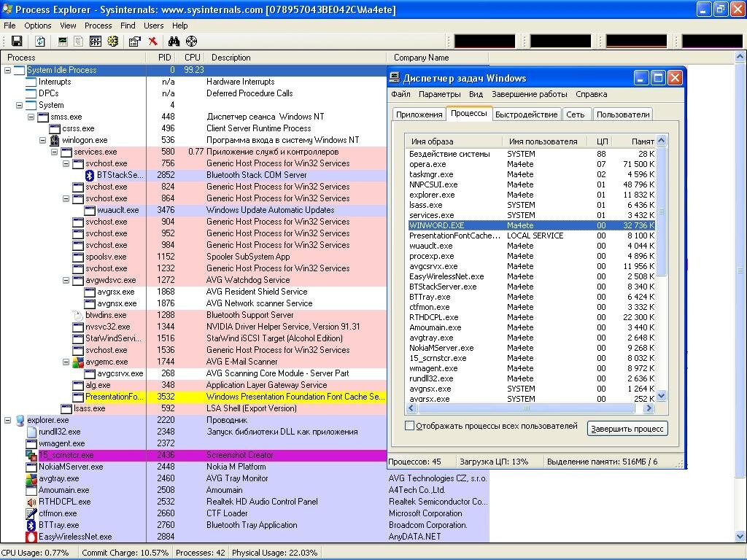Click the Bluetooth icon beside BTStackSe... process
747x560 pixels.
coord(90,175)
